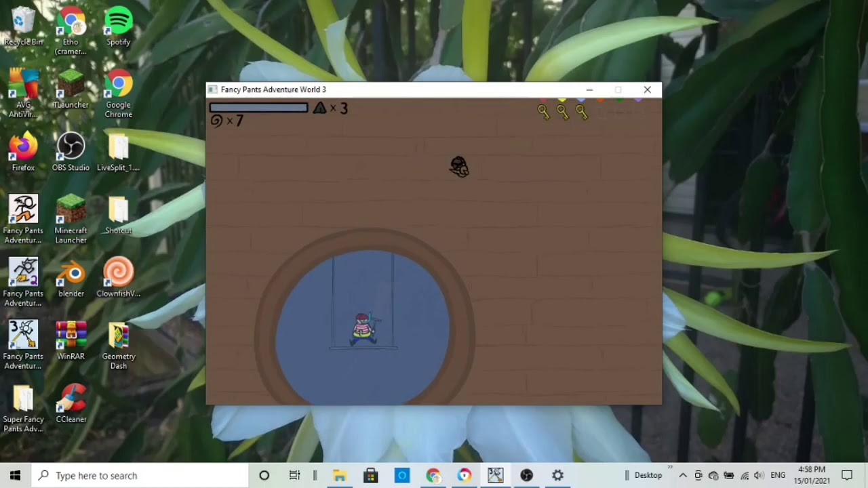Image resolution: width=868 pixels, height=488 pixels.
Task: Click the middle golden key in the HUD
Action: point(562,113)
